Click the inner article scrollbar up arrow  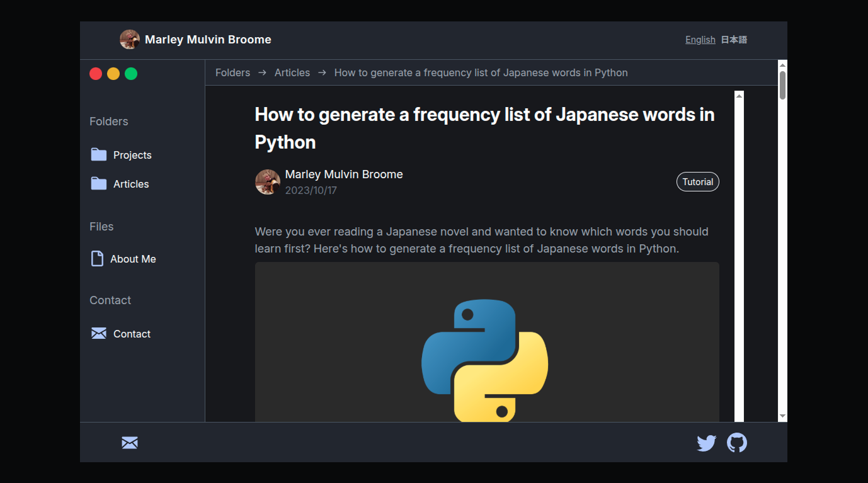(739, 96)
